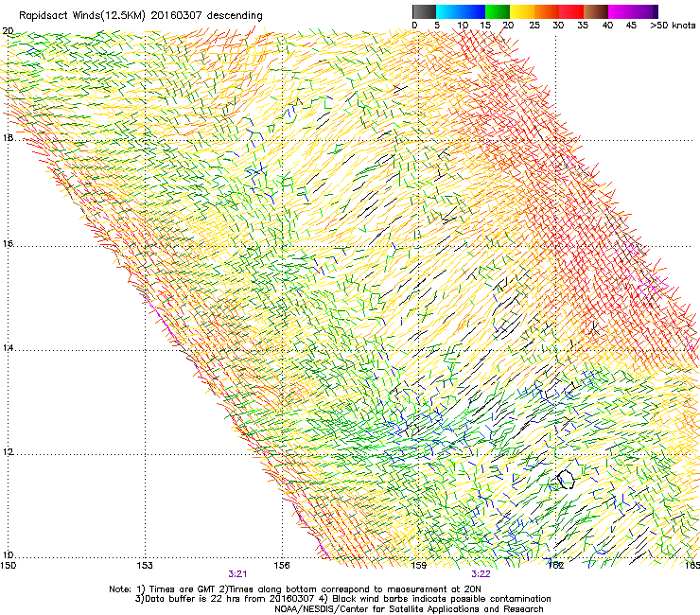Click the '35' legend scale label

click(583, 26)
